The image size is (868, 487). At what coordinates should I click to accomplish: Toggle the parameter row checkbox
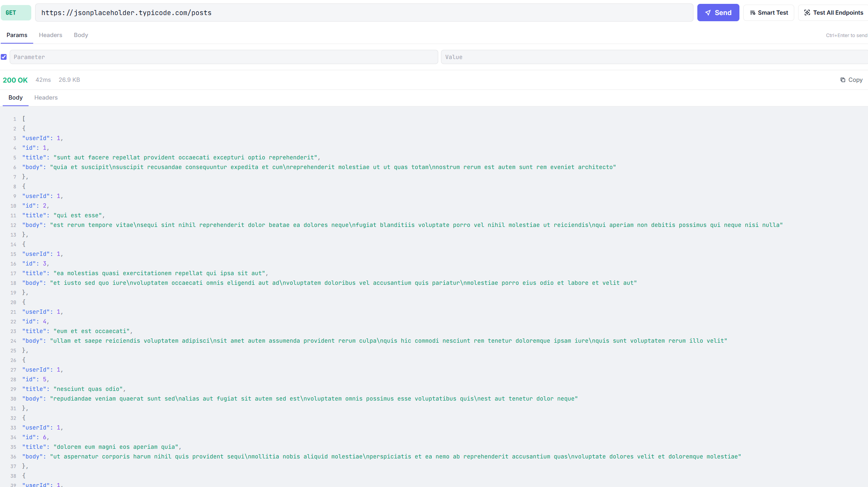4,57
